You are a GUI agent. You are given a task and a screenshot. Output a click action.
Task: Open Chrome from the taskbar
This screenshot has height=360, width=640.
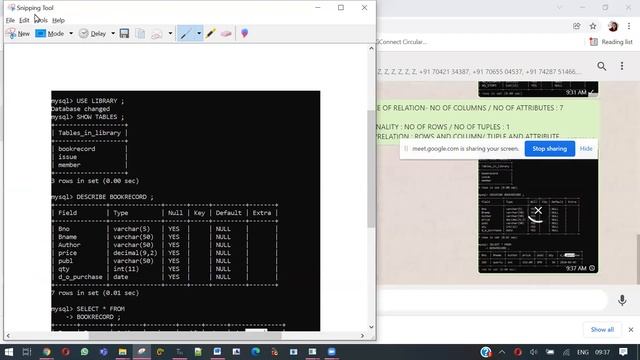(47, 352)
